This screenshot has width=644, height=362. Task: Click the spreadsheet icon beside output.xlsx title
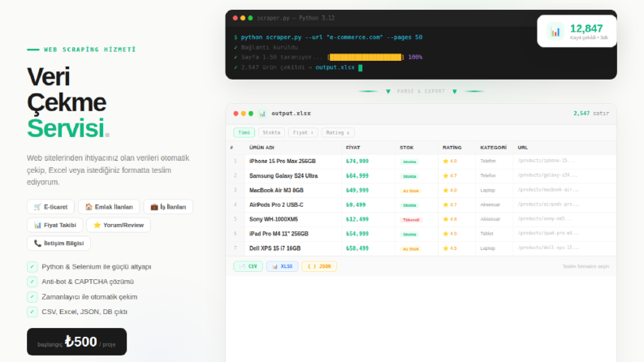[x=262, y=114]
